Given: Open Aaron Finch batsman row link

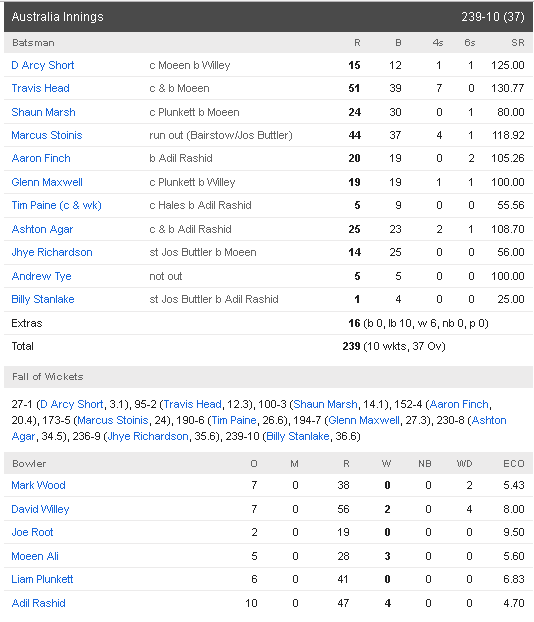Looking at the screenshot, I should 41,158.
